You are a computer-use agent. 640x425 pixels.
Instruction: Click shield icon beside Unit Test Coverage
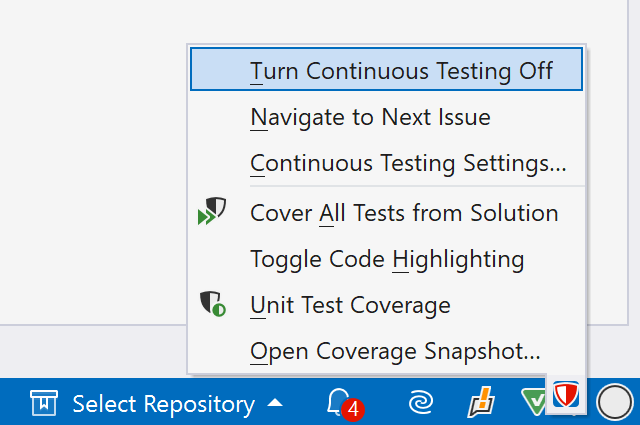tap(212, 305)
